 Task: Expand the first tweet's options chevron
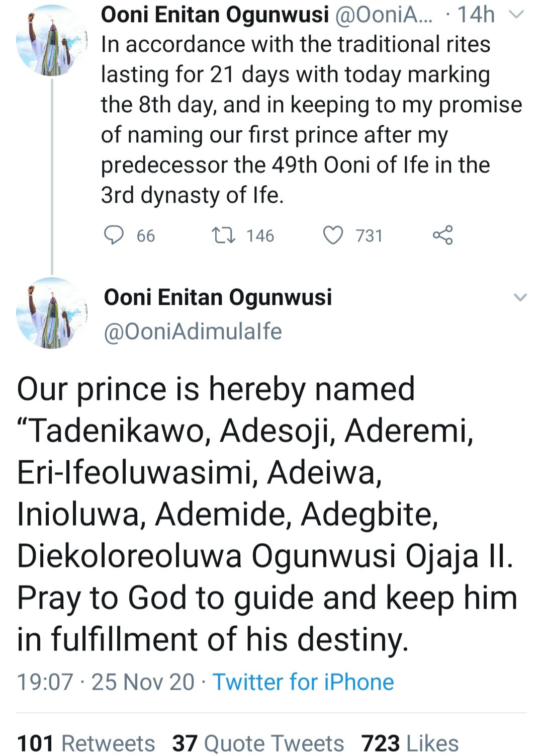pos(517,15)
